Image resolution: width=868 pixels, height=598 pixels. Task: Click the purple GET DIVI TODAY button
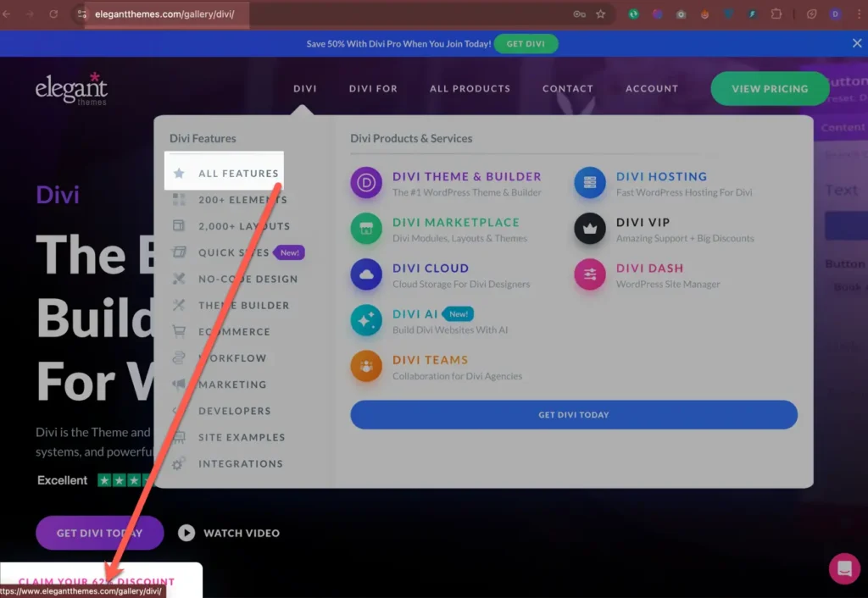click(x=100, y=533)
